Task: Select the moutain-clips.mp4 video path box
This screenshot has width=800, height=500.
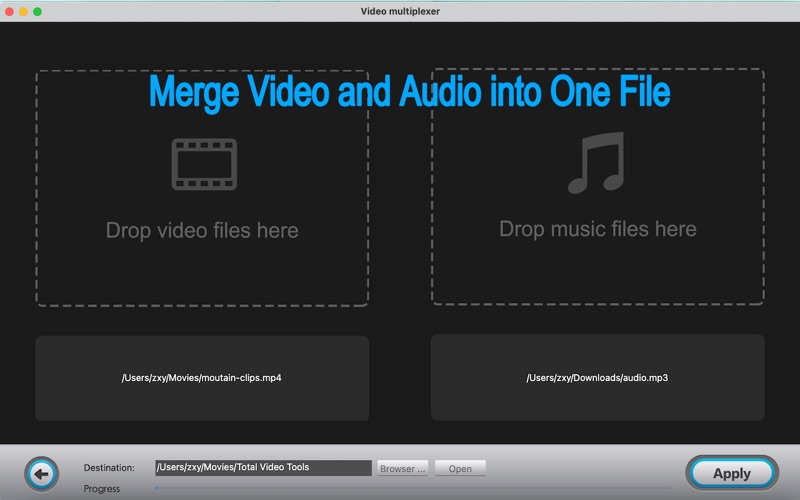Action: 202,378
